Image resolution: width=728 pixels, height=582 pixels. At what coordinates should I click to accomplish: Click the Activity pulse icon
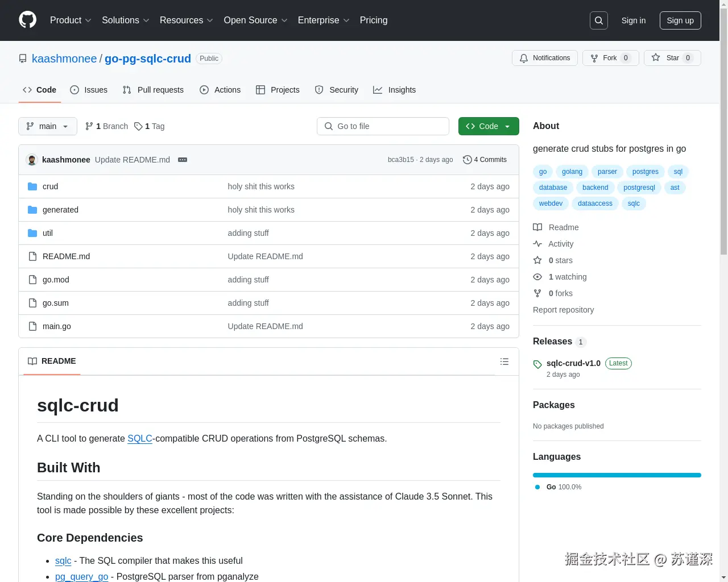pyautogui.click(x=537, y=243)
